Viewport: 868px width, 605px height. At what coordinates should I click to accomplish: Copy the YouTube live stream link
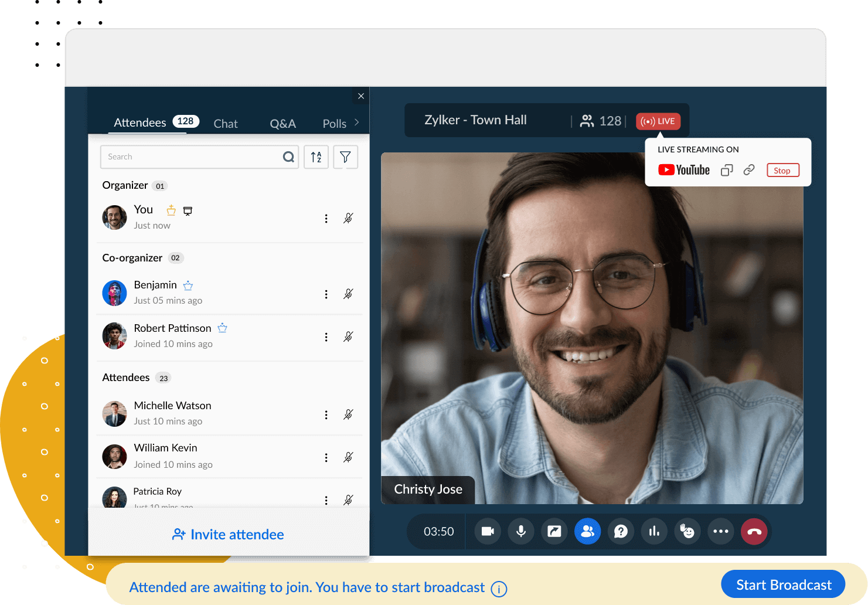pos(727,170)
